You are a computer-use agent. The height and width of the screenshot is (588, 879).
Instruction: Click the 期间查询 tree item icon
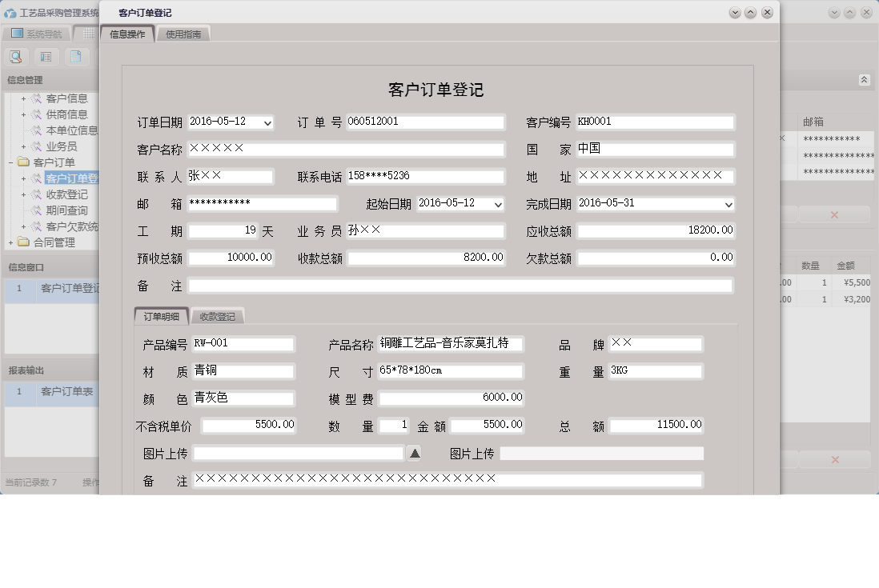click(37, 210)
